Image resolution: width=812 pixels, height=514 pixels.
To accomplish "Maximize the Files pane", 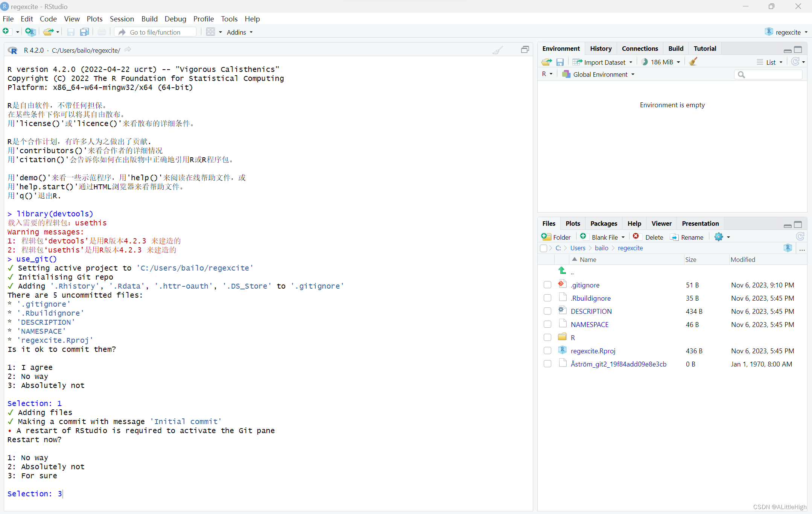I will point(798,225).
